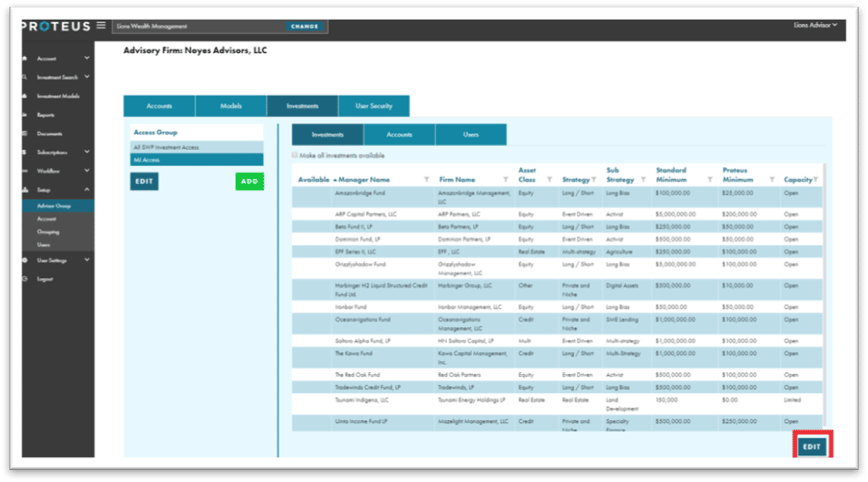The image size is (868, 482).
Task: Expand the User Settings chevron
Action: (87, 259)
